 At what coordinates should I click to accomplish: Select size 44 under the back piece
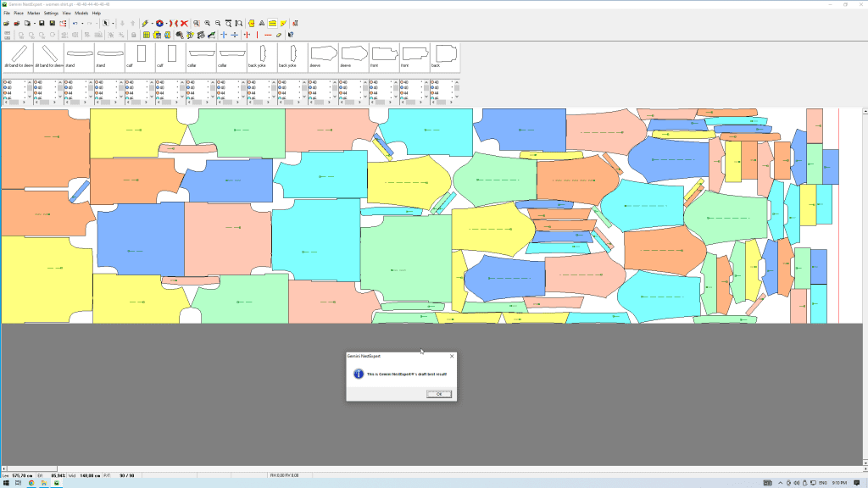pyautogui.click(x=435, y=93)
